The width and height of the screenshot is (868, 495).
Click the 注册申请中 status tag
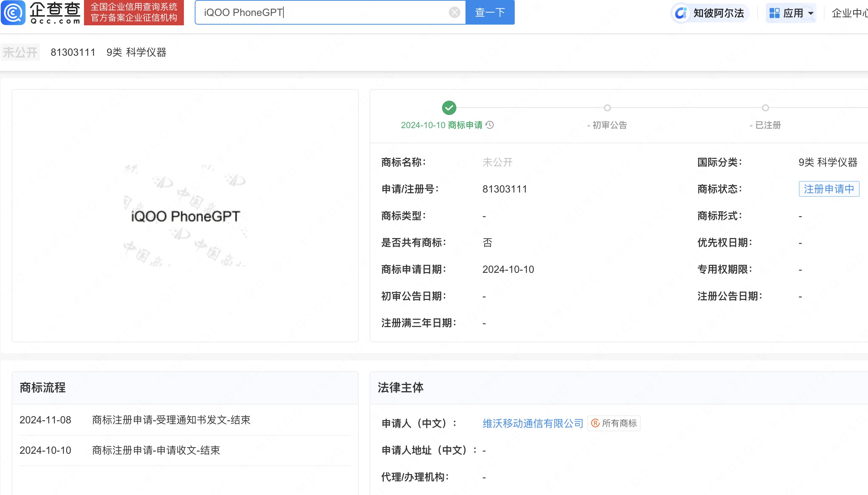point(829,189)
